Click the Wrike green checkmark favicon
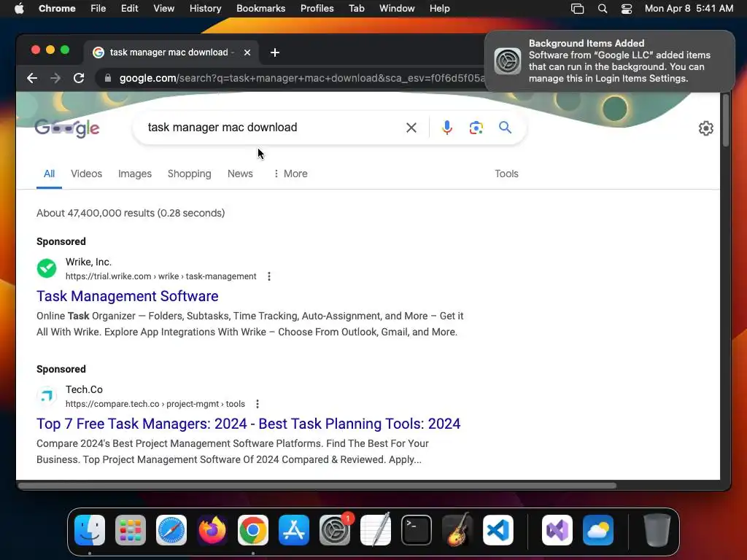 (47, 268)
